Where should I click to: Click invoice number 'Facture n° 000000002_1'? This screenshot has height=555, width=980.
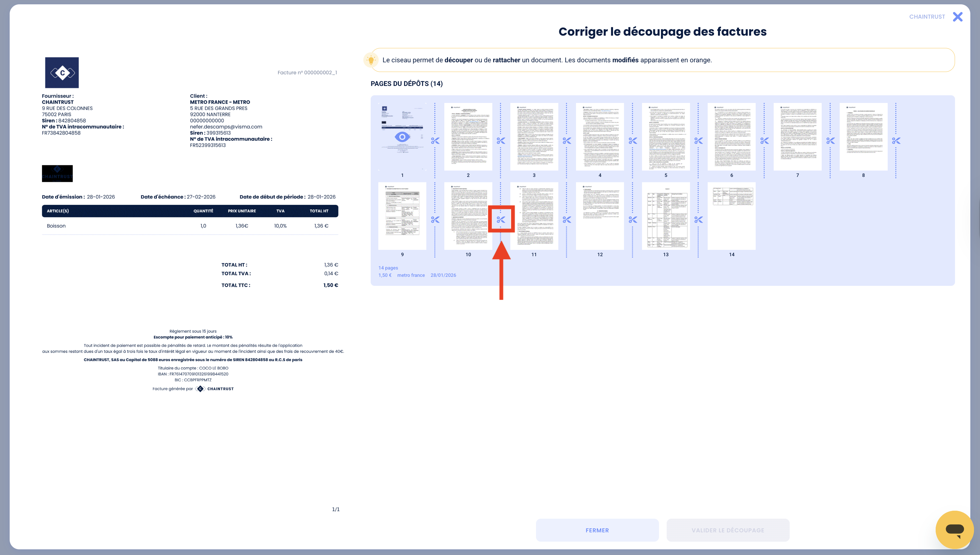(x=307, y=72)
